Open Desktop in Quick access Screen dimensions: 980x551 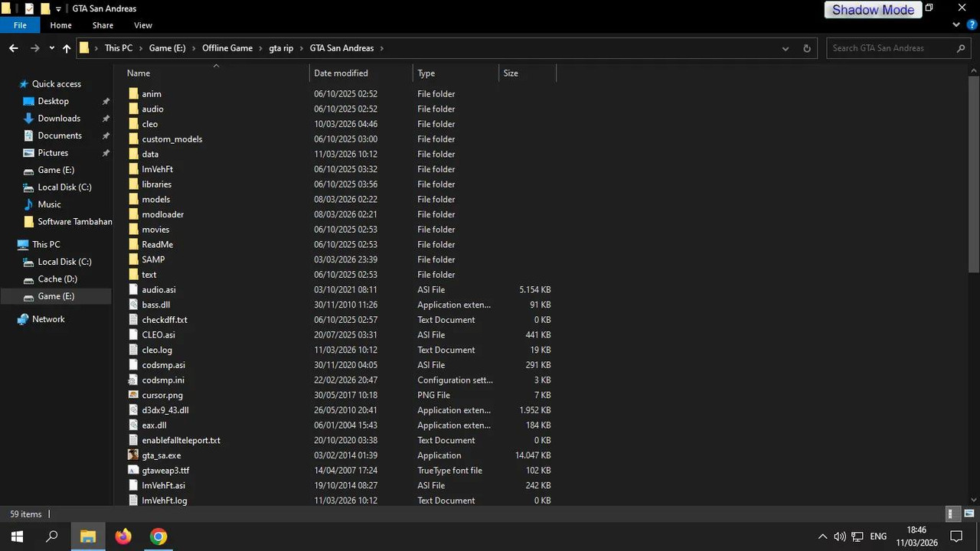pyautogui.click(x=53, y=101)
